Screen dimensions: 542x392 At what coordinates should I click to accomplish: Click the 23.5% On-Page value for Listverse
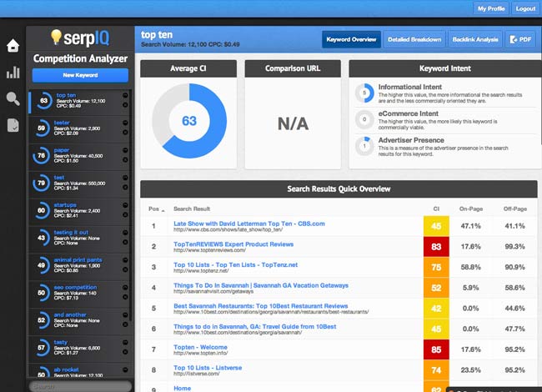pos(470,369)
